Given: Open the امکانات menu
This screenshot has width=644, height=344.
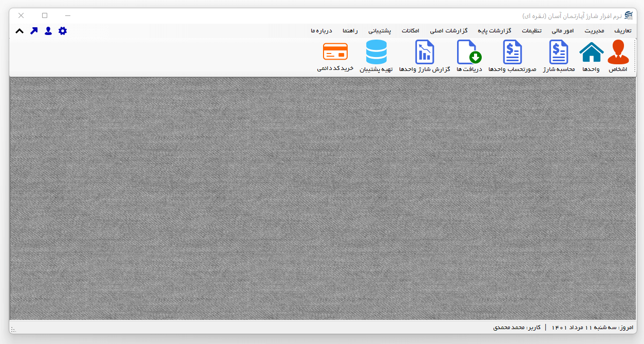Looking at the screenshot, I should coord(410,31).
